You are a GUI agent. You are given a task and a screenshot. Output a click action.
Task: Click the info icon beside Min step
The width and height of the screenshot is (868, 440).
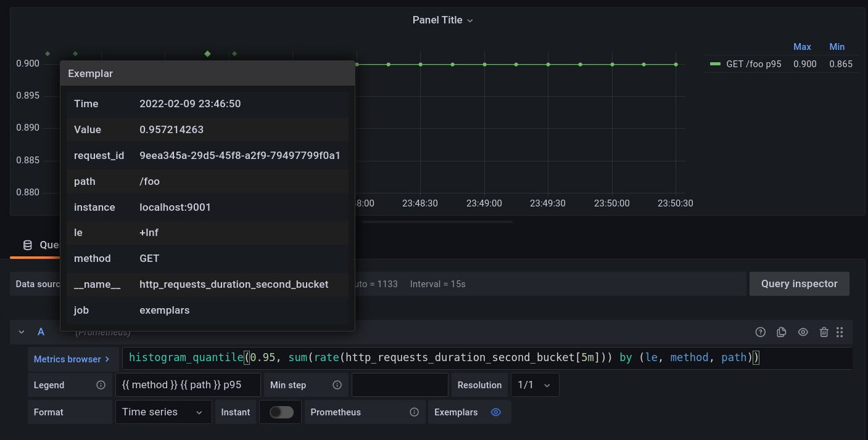pyautogui.click(x=337, y=385)
